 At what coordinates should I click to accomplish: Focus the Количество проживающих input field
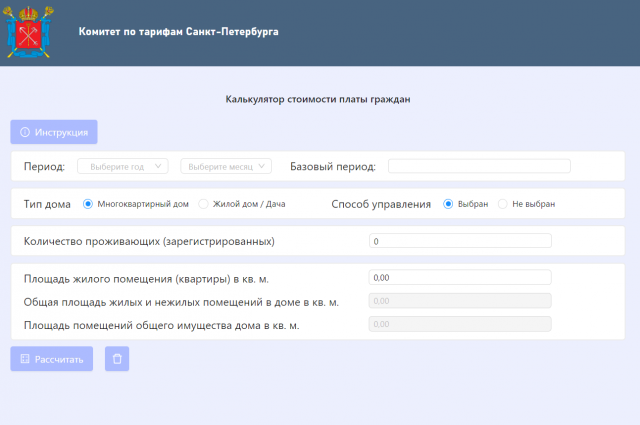(460, 241)
